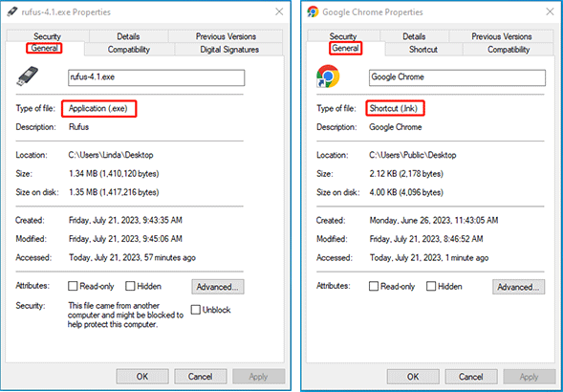Open Advanced attributes for rufus-4.1.exe
Viewport: 563px width, 392px height.
[218, 287]
